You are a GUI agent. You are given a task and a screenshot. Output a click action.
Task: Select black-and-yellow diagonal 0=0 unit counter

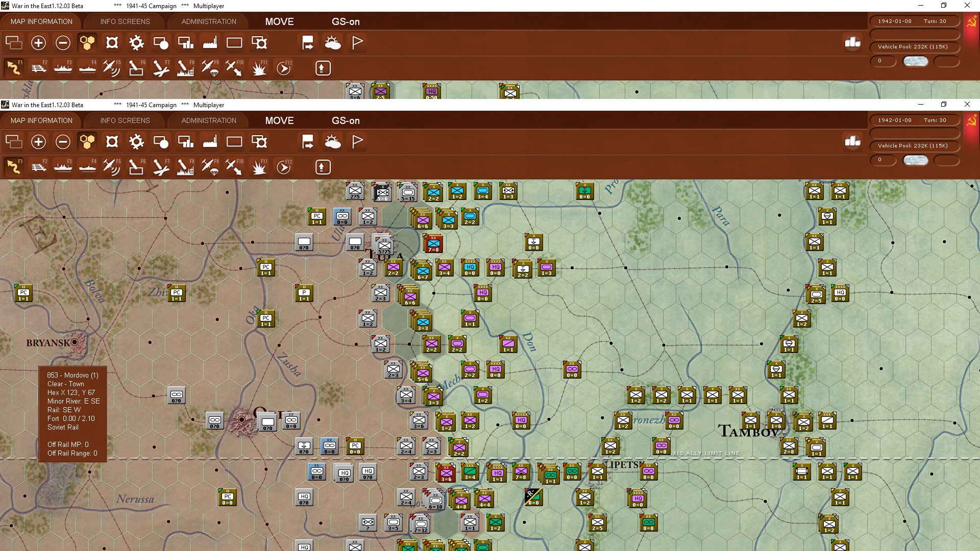(x=533, y=497)
